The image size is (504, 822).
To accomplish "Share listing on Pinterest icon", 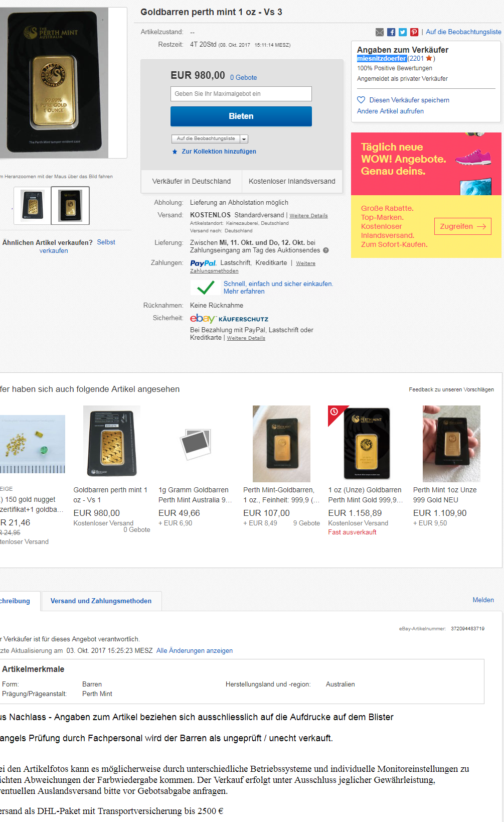I will (x=414, y=32).
